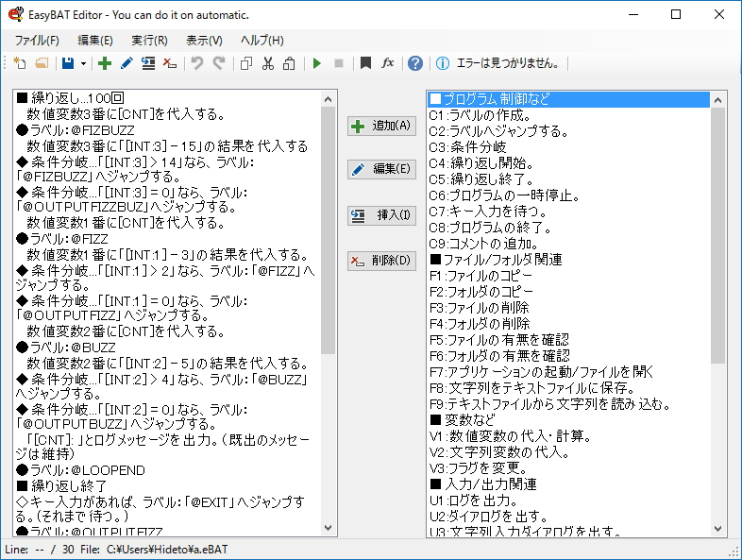Click the pencil edit icon in toolbar
The width and height of the screenshot is (742, 560).
[x=126, y=63]
